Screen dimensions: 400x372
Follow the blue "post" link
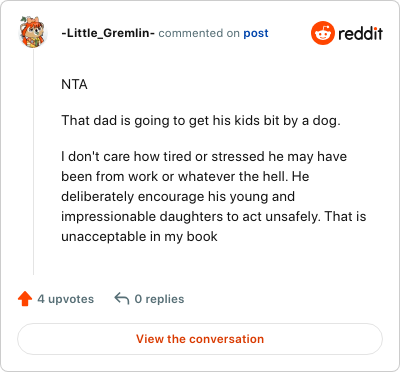click(x=256, y=33)
